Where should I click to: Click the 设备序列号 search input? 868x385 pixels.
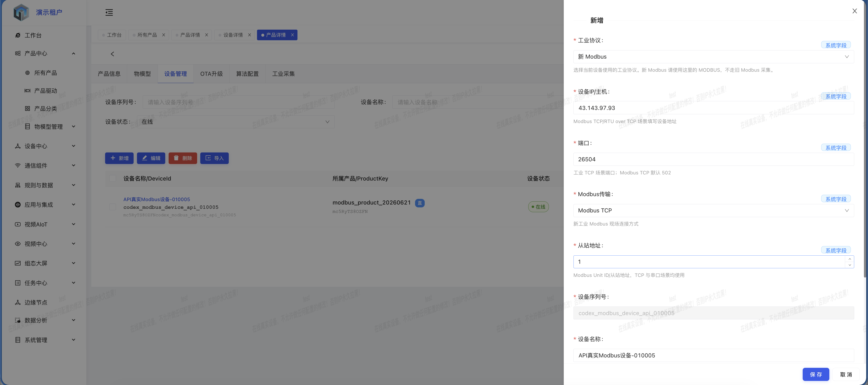point(238,102)
